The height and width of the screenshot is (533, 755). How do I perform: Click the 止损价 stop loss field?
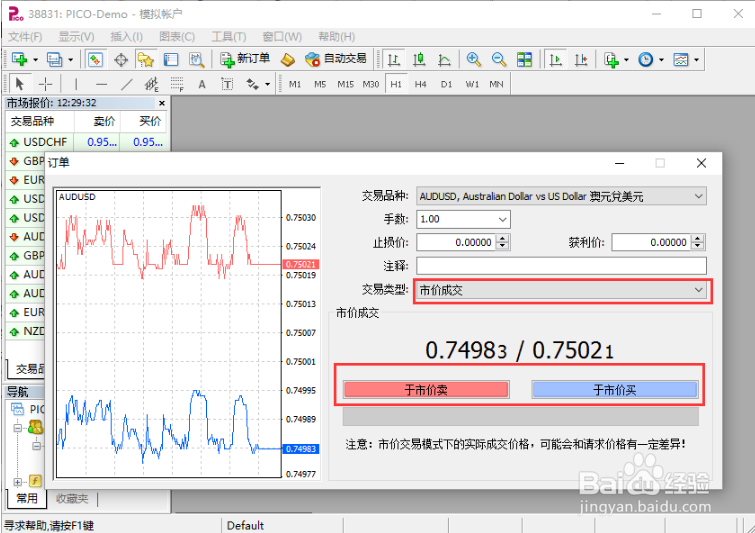click(456, 242)
